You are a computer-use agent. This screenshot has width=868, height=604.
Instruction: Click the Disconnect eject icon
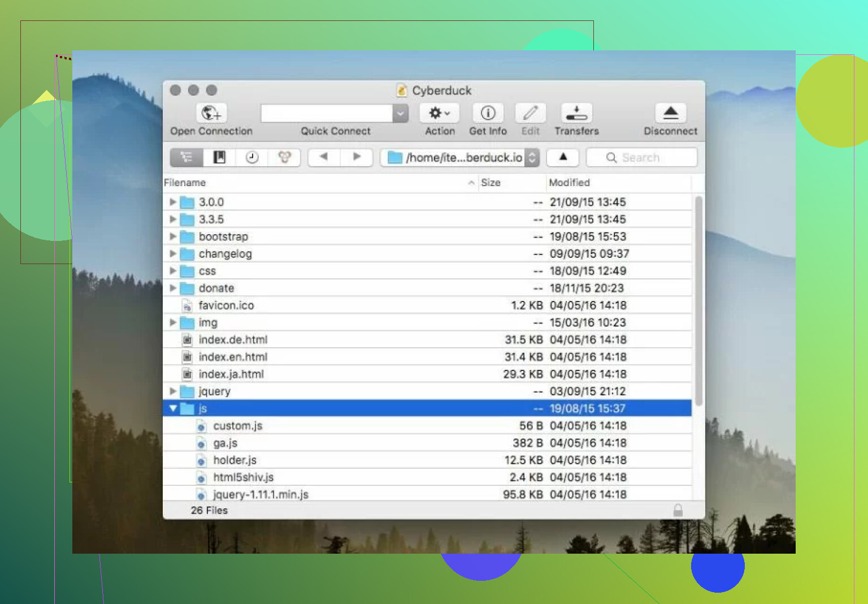tap(670, 113)
